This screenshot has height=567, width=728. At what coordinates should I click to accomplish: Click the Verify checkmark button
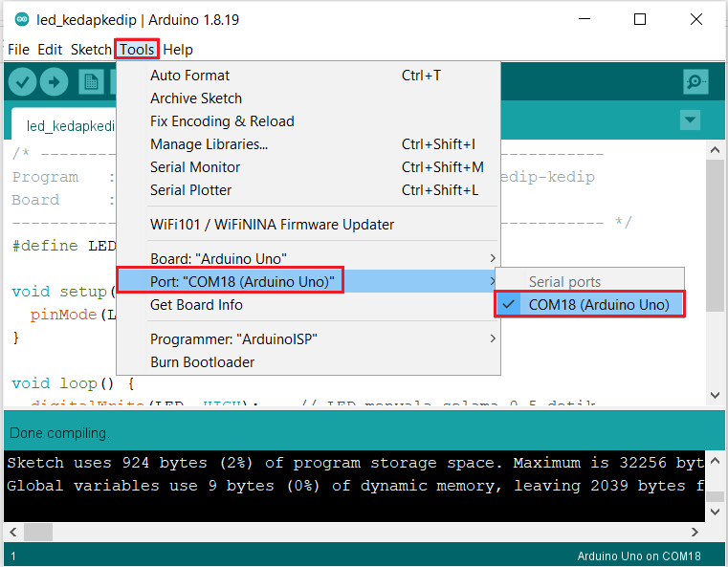pos(22,82)
